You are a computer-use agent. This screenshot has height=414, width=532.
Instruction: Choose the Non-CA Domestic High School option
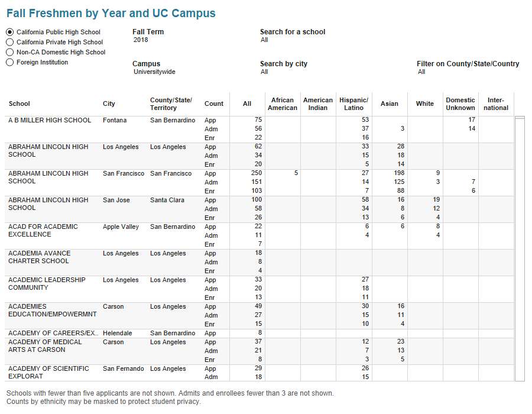pyautogui.click(x=9, y=52)
